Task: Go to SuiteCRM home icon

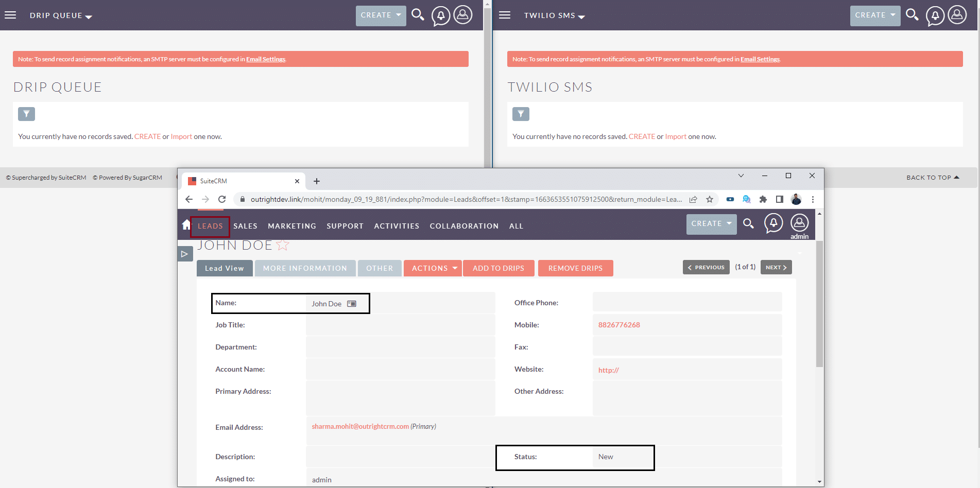Action: (x=186, y=224)
